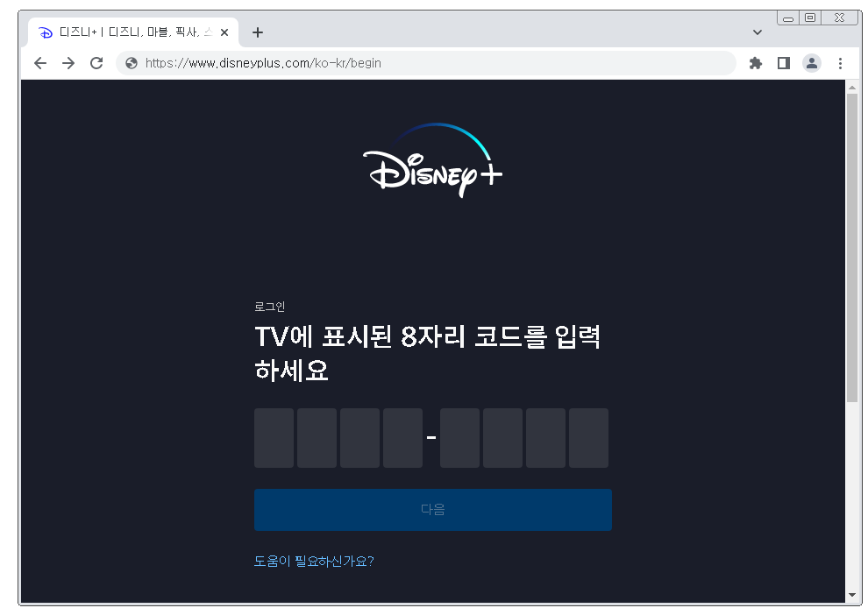
Task: Open the user profile avatar menu
Action: tap(812, 63)
